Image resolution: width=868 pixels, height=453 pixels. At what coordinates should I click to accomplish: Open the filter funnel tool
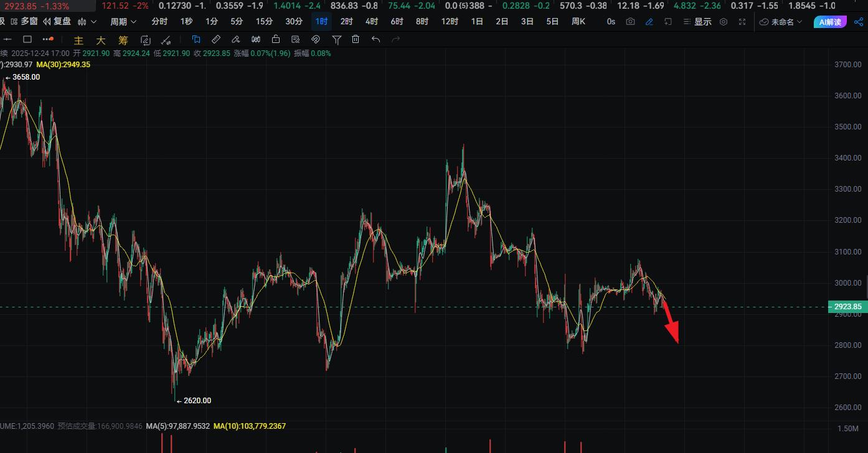tap(336, 40)
